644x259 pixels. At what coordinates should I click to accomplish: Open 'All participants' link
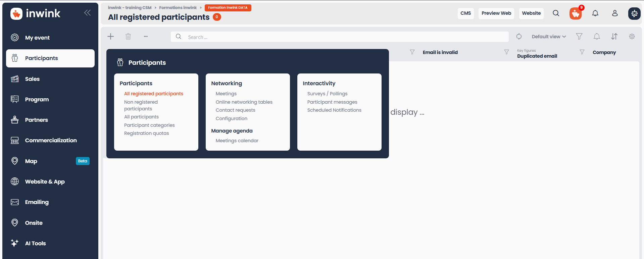tap(141, 117)
